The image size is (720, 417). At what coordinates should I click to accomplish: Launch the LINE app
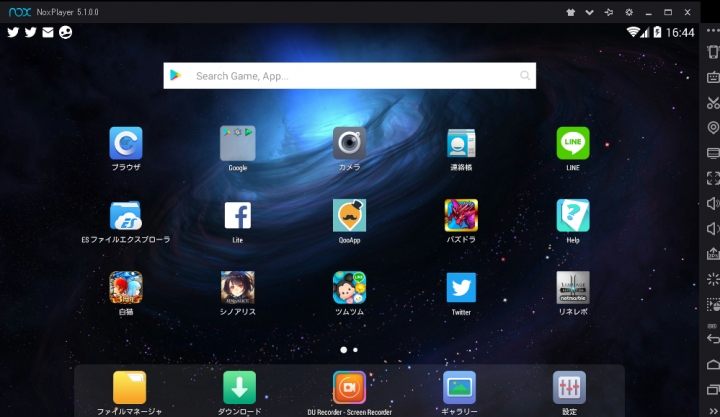point(573,143)
